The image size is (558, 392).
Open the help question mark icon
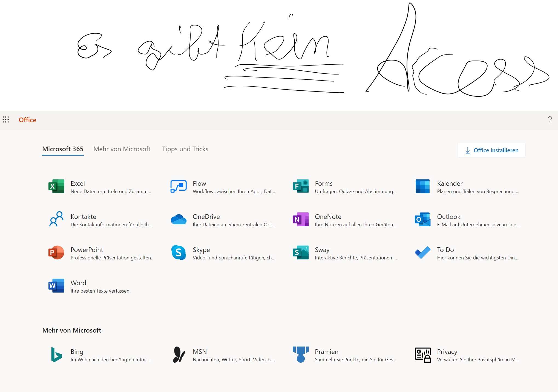pos(550,120)
